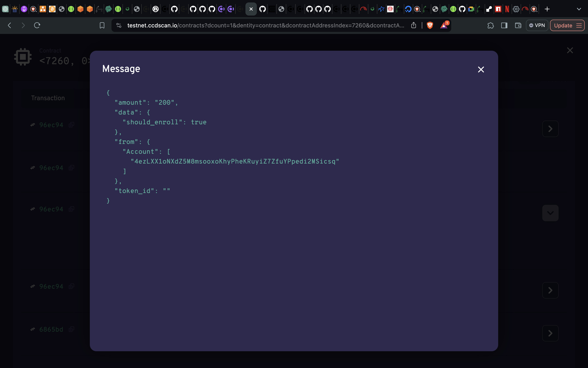
Task: Click the "amount": "200" line
Action: click(146, 102)
